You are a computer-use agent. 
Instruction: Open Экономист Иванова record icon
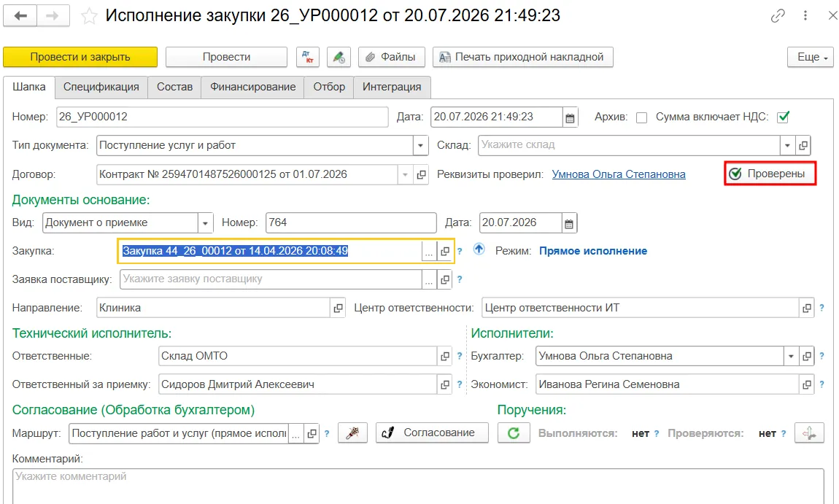[806, 384]
